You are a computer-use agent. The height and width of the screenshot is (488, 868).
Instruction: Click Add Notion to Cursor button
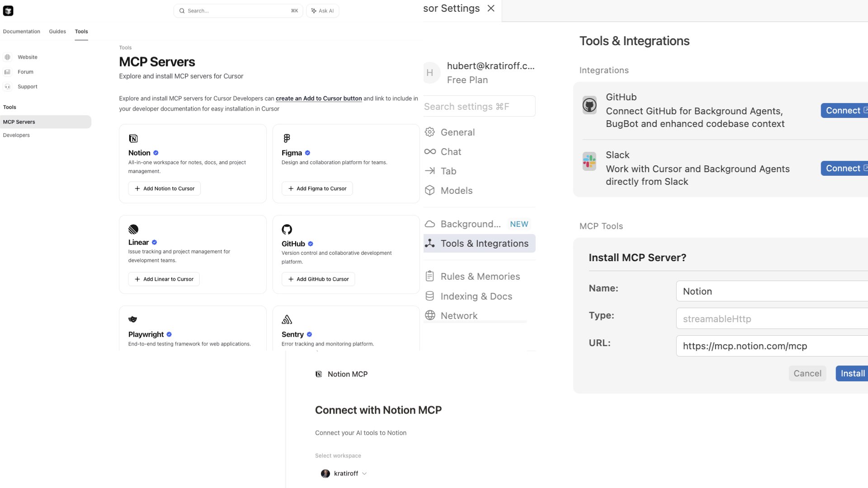click(164, 189)
